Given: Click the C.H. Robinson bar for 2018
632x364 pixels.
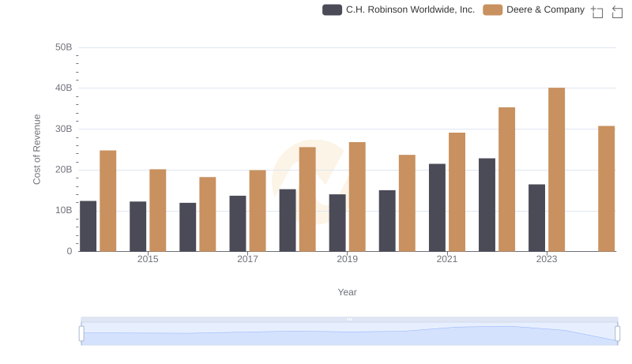Looking at the screenshot, I should pos(288,220).
